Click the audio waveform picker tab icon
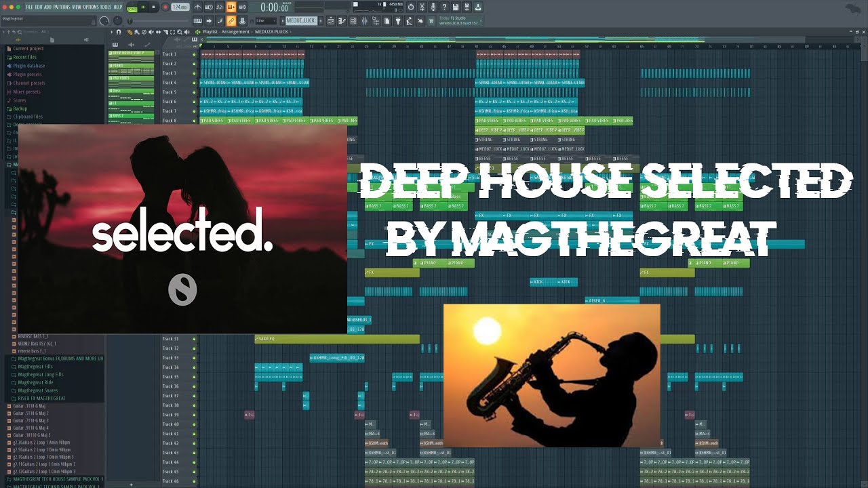The height and width of the screenshot is (488, 868). (x=131, y=45)
